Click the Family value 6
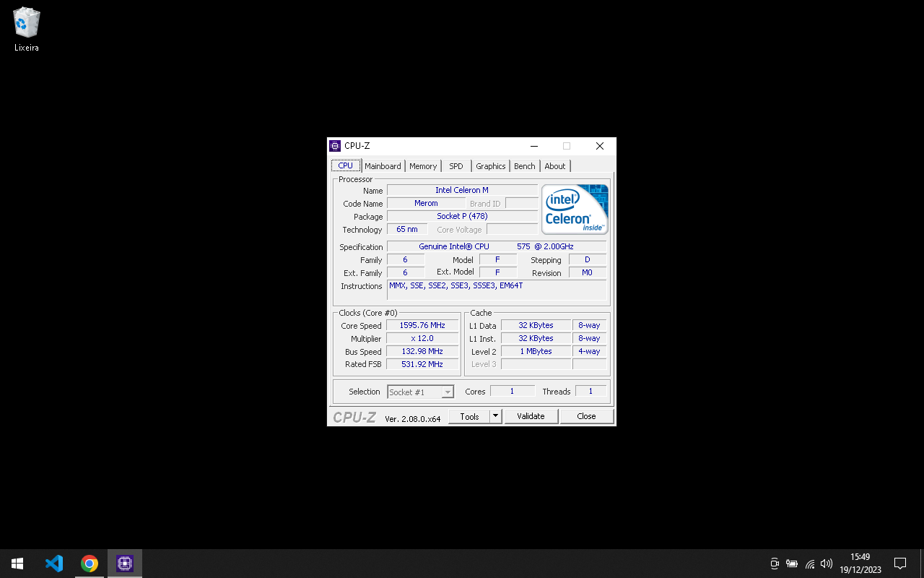 coord(405,259)
